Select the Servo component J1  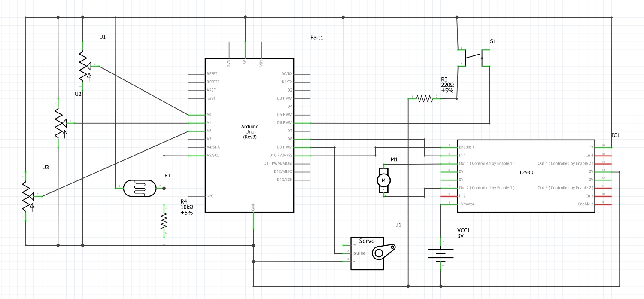coord(367,253)
